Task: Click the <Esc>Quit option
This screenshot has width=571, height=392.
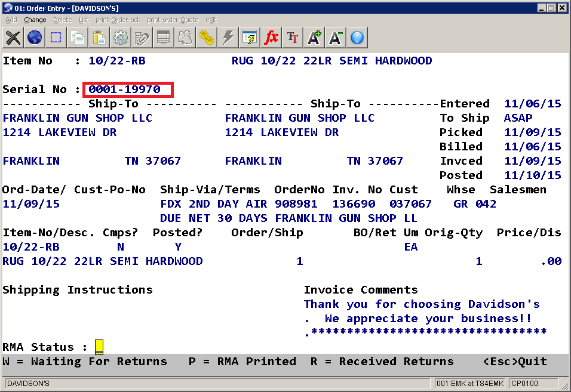Action: [x=515, y=362]
